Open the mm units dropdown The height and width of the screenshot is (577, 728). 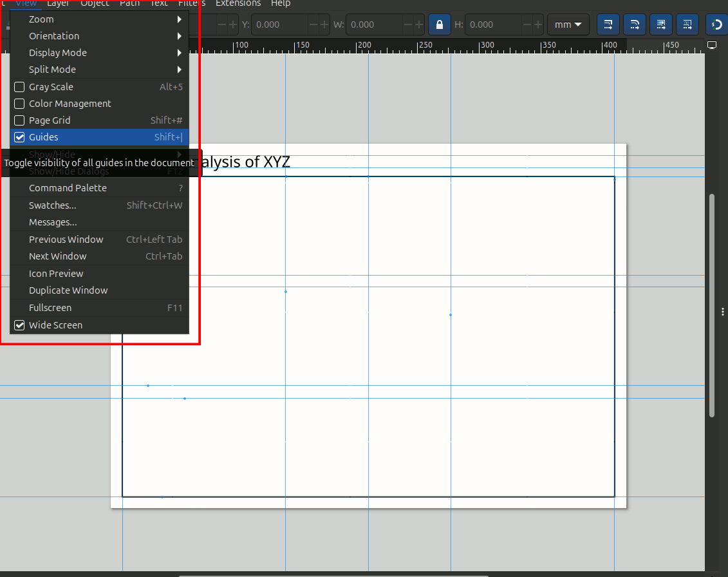[568, 24]
